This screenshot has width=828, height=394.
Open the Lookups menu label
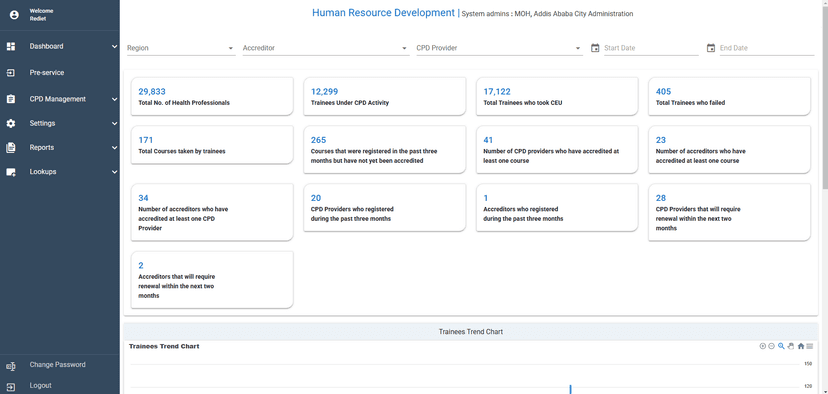[43, 172]
